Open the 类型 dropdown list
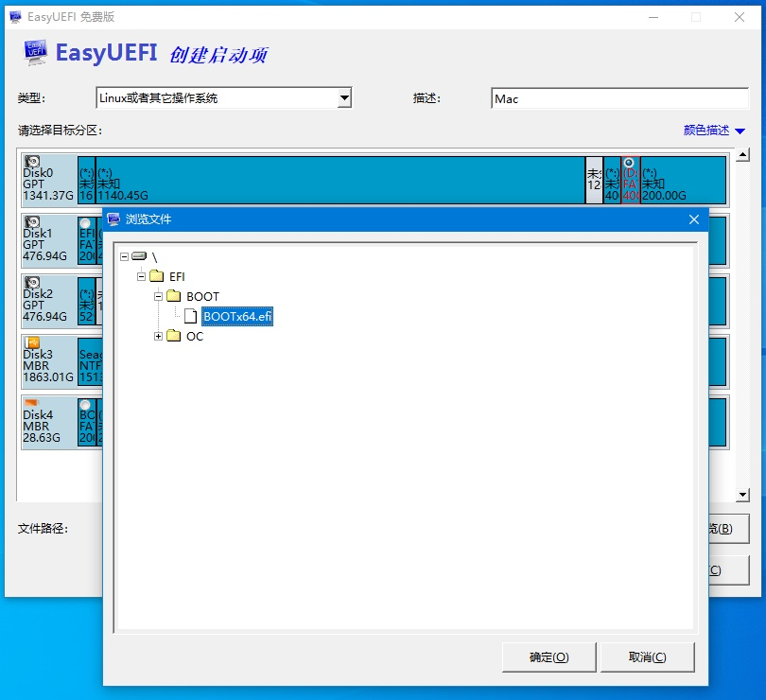Viewport: 766px width, 700px height. (x=344, y=97)
